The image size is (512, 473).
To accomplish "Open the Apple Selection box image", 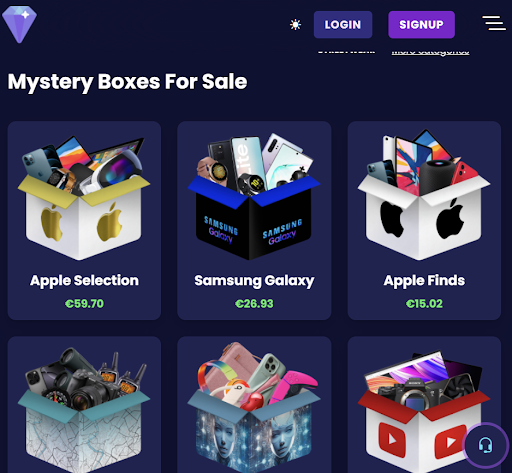I will (x=84, y=198).
